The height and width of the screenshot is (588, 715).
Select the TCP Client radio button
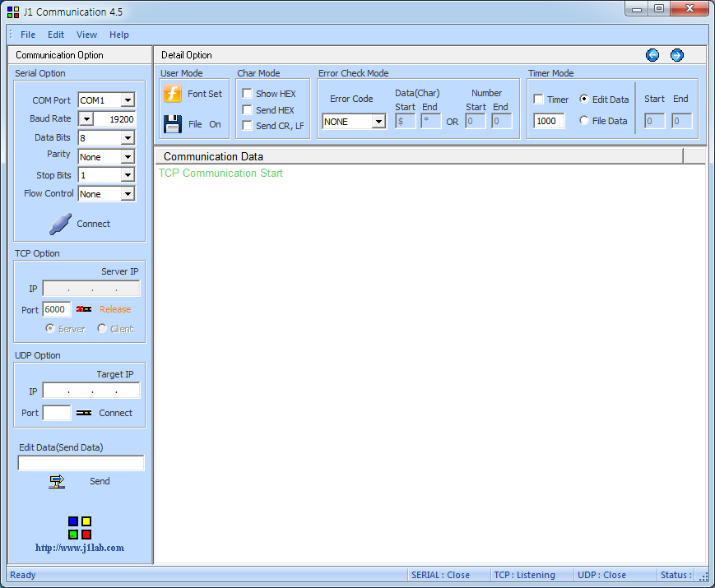click(x=102, y=328)
